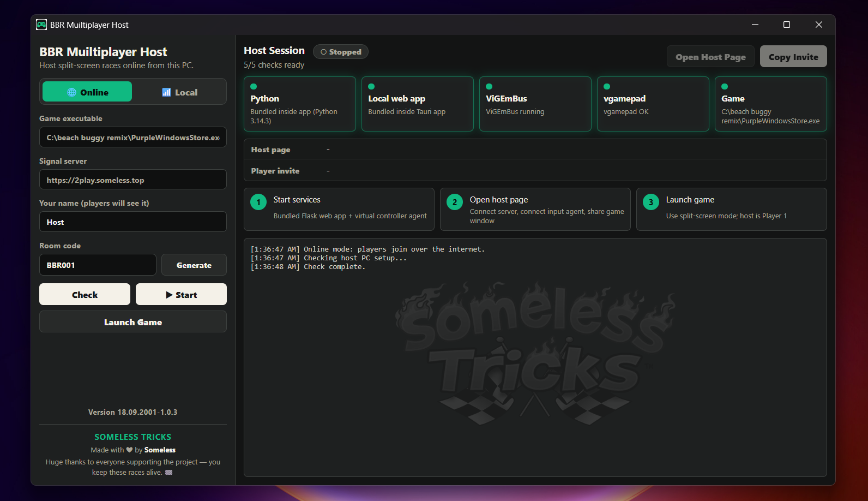Click the Host page row label
868x501 pixels.
click(270, 150)
